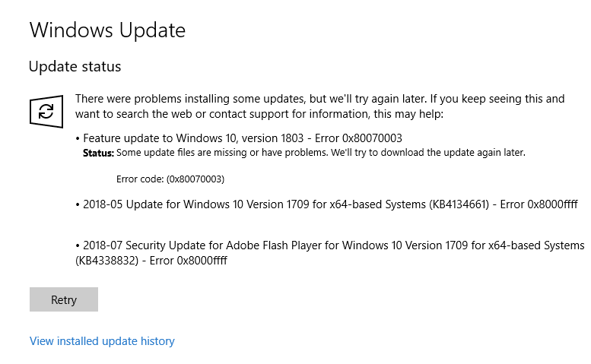Click the bold Status: label
The image size is (591, 364).
(x=98, y=153)
